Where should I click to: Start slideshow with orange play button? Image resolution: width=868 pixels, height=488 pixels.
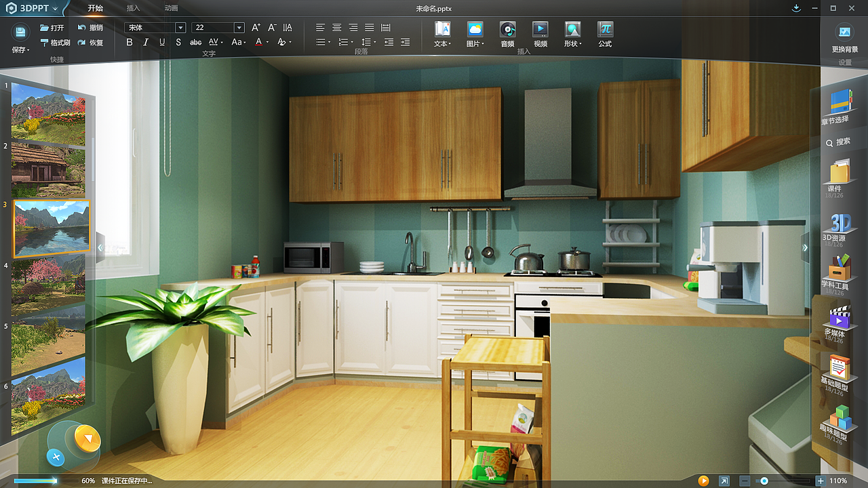(704, 481)
